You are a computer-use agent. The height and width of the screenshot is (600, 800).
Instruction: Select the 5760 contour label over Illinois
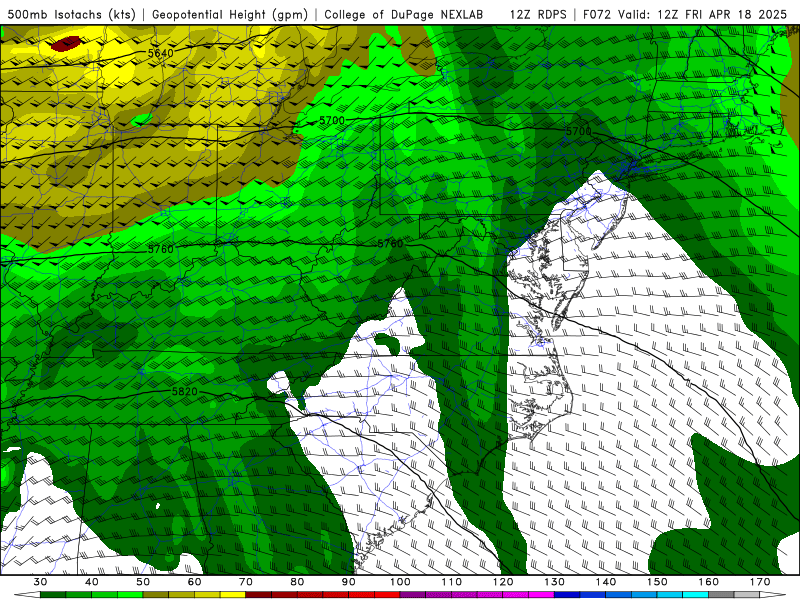(x=161, y=249)
